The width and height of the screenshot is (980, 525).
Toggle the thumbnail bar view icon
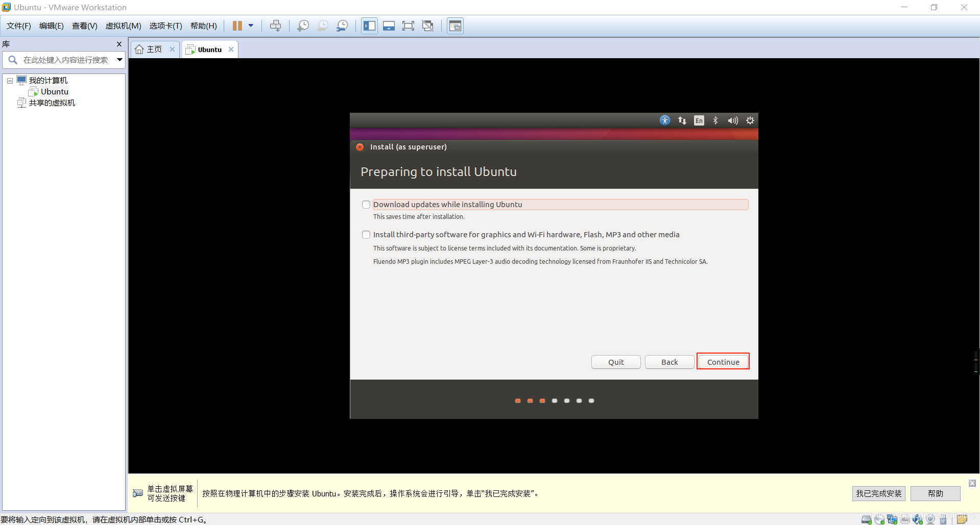click(x=389, y=26)
